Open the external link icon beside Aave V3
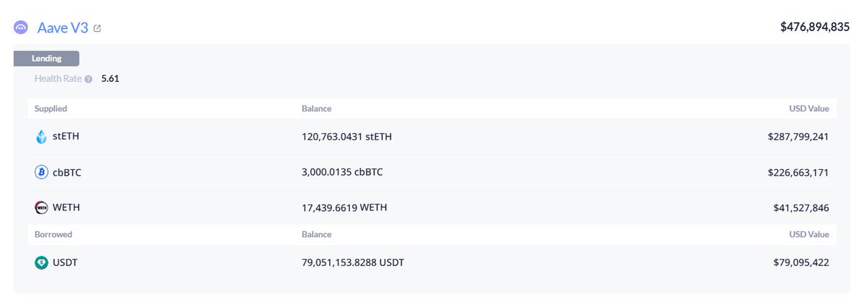 (x=98, y=28)
